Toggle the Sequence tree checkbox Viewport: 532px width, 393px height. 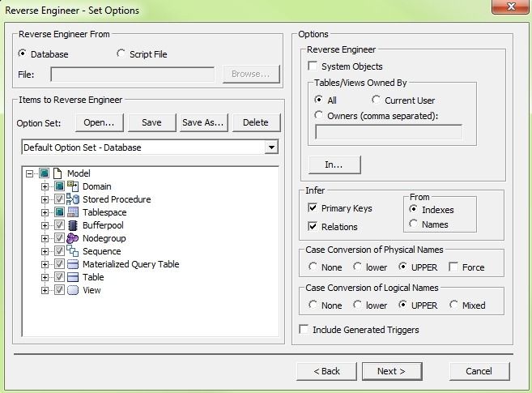tap(59, 251)
